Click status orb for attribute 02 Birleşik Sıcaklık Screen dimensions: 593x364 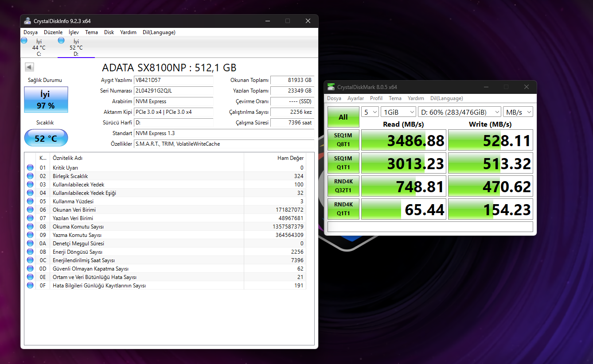(30, 176)
